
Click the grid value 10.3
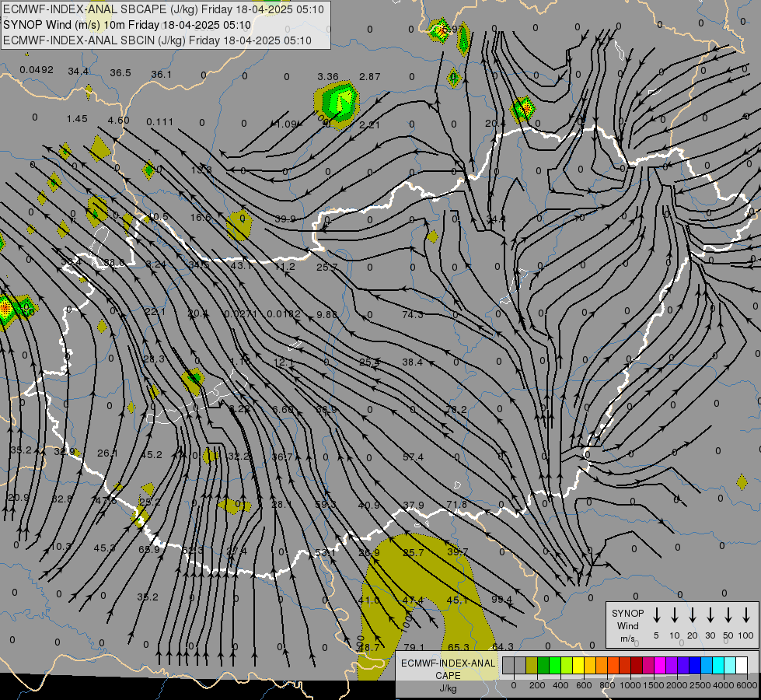pos(61,547)
